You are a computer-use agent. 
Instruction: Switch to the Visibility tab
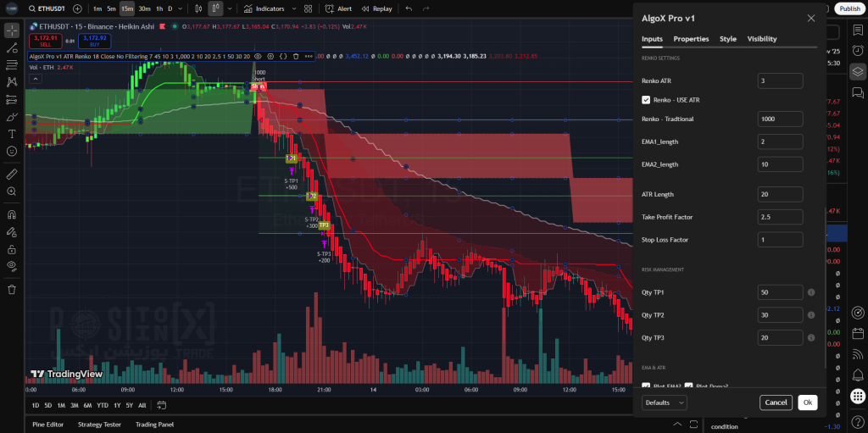pos(762,39)
